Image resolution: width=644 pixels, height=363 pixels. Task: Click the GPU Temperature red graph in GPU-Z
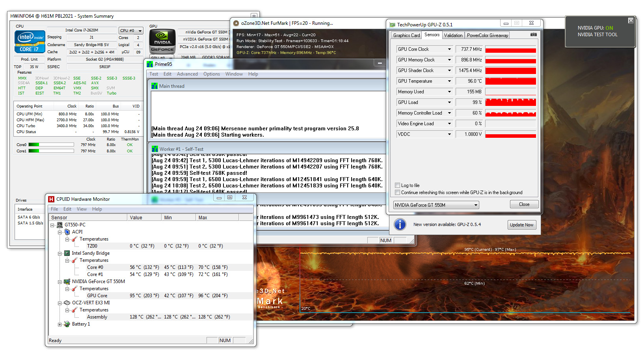coord(510,81)
